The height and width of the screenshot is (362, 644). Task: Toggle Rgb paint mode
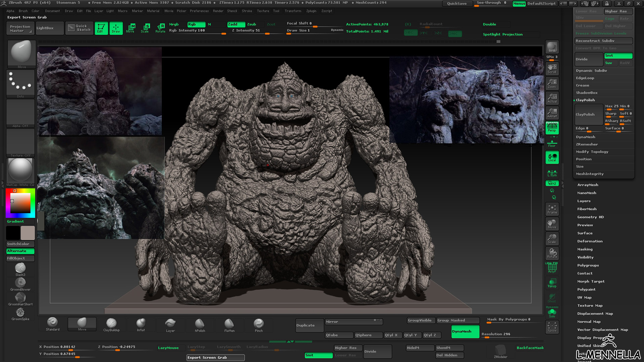196,24
